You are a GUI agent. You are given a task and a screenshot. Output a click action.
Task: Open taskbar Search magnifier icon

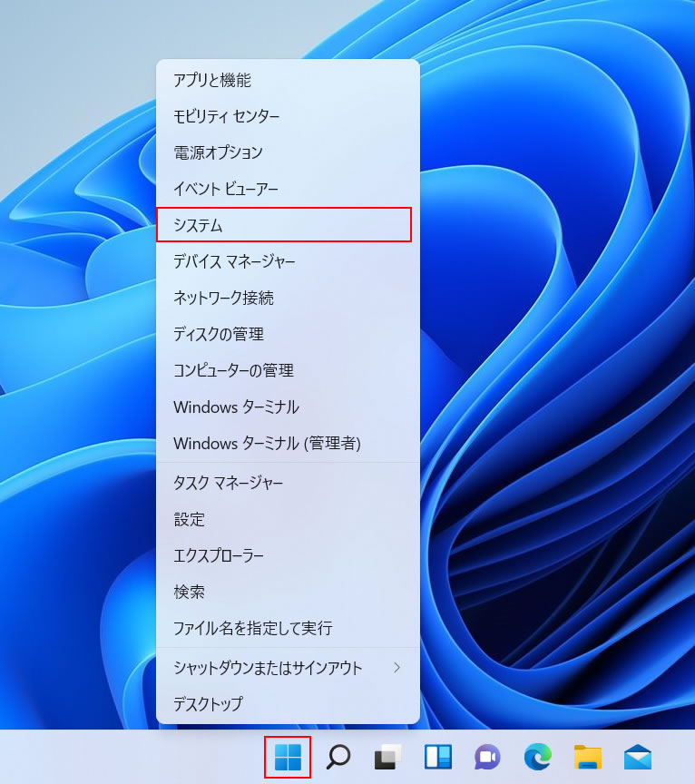(x=338, y=757)
